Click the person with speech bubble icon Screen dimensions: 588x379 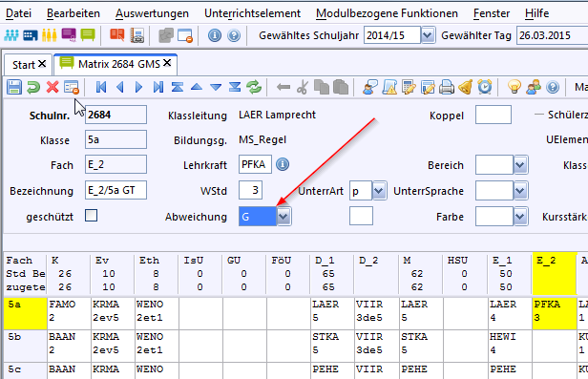pos(369,87)
